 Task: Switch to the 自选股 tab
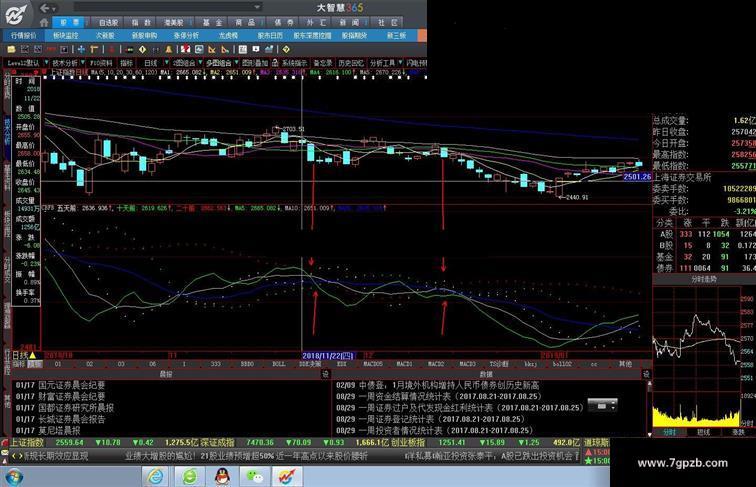pos(108,22)
